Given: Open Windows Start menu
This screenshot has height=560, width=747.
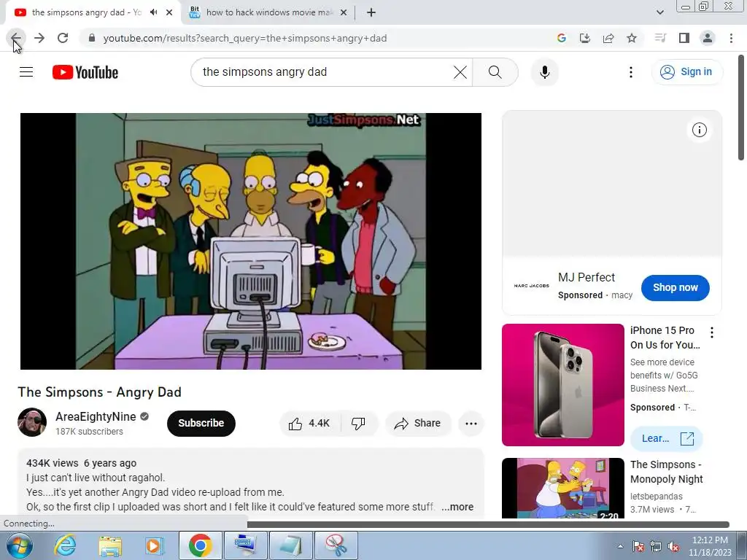Looking at the screenshot, I should click(x=18, y=545).
